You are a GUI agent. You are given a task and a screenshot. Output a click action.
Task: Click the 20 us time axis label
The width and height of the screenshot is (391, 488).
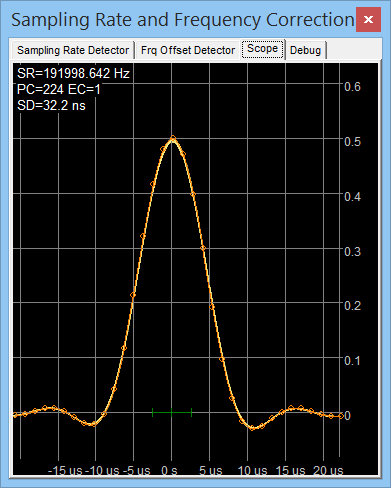point(328,470)
